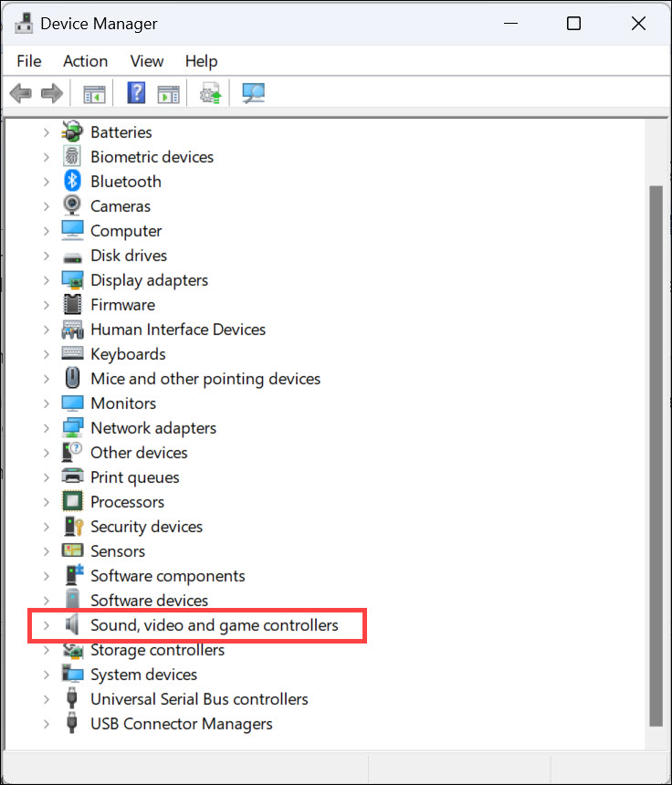Click the Display adapters icon
The width and height of the screenshot is (672, 785).
pos(73,280)
